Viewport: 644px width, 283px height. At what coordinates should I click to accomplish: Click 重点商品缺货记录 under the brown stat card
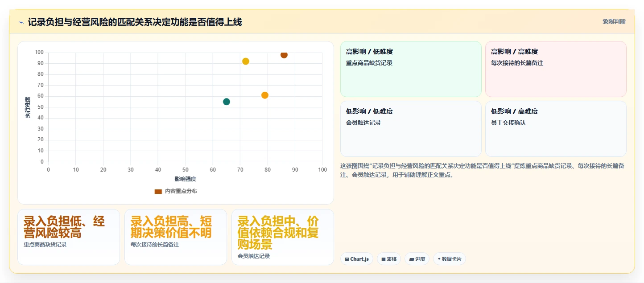tap(45, 245)
